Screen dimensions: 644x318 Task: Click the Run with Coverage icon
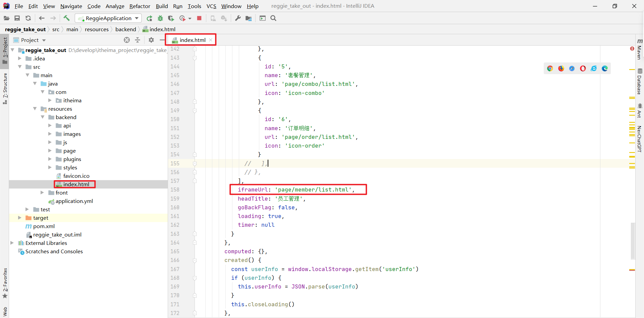coord(171,18)
